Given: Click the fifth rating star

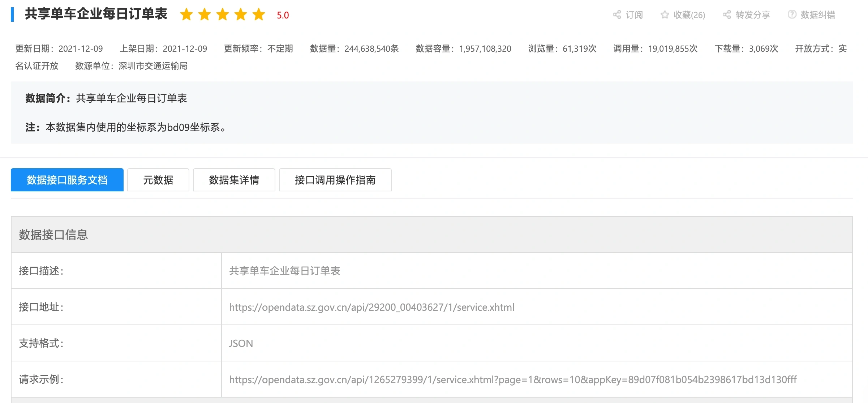Looking at the screenshot, I should [259, 15].
